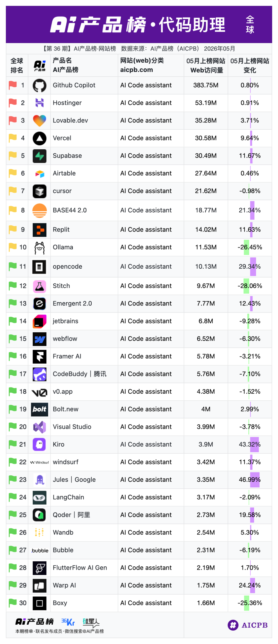Screen dimensions: 278x644
Task: Open the windsurf product name link
Action: [65, 462]
